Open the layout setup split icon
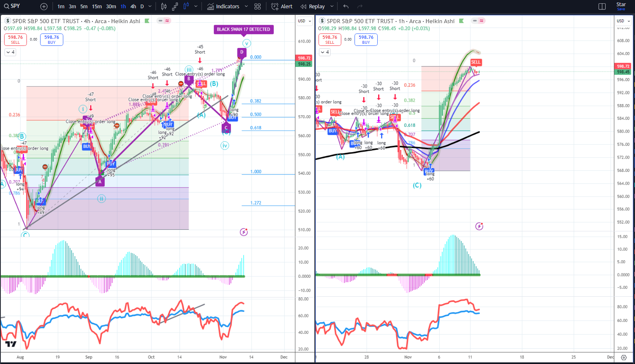 (x=602, y=7)
